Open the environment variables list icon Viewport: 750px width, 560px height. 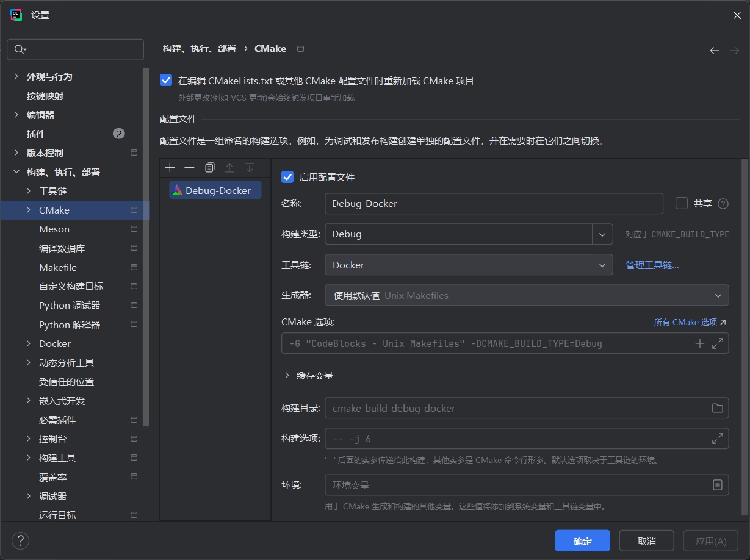click(718, 485)
